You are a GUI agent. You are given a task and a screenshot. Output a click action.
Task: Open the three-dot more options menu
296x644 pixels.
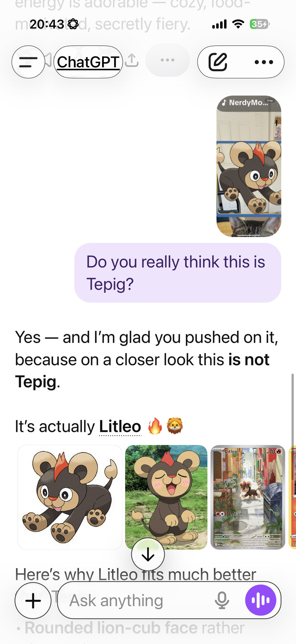coord(264,62)
